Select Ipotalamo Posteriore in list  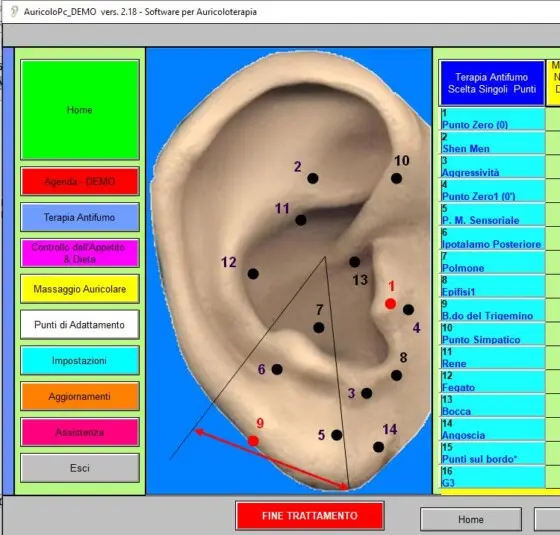(492, 239)
